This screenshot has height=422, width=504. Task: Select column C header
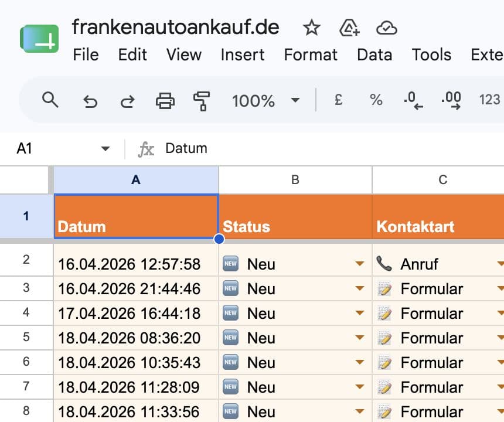[x=438, y=180]
